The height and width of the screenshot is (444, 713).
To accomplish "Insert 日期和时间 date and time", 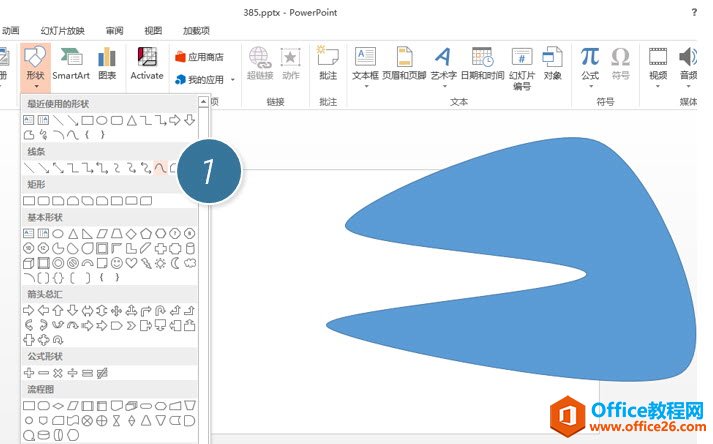I will pyautogui.click(x=482, y=64).
